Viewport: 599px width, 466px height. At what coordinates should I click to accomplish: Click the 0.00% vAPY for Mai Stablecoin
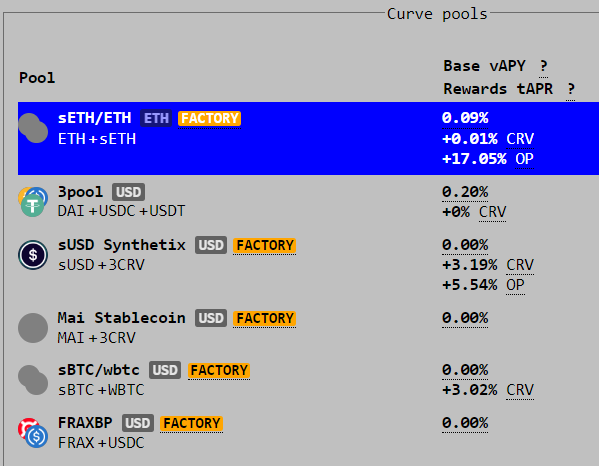pos(465,318)
